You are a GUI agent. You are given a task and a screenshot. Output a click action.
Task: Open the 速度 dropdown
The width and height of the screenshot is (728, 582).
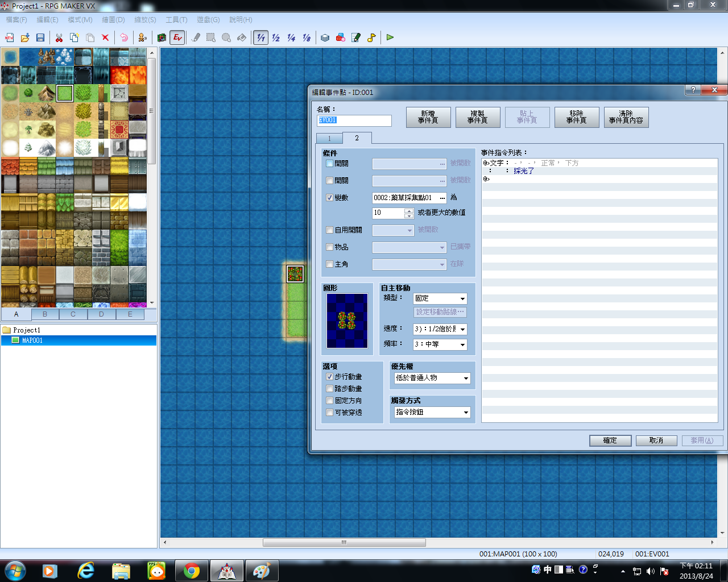tap(440, 329)
